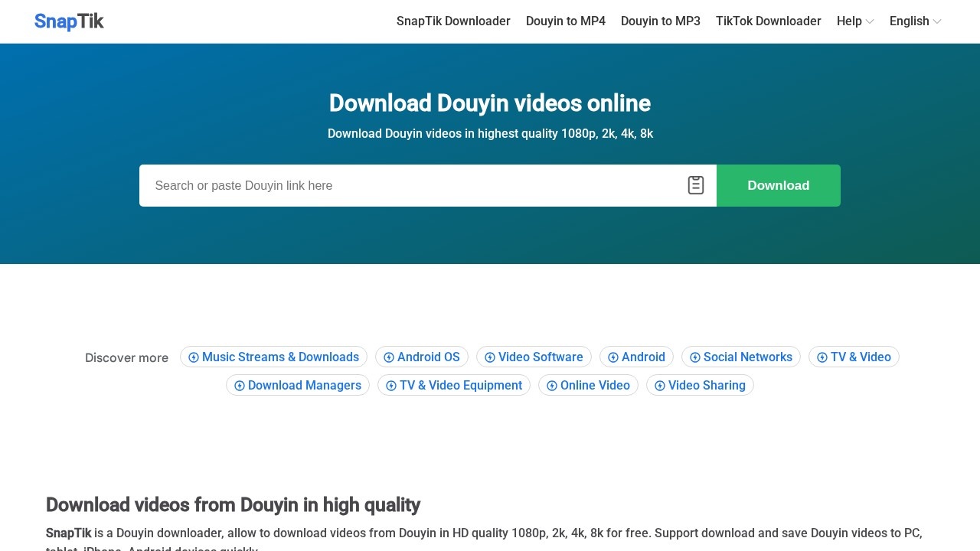Viewport: 980px width, 551px height.
Task: Click plus icon beside Download Managers
Action: point(240,386)
